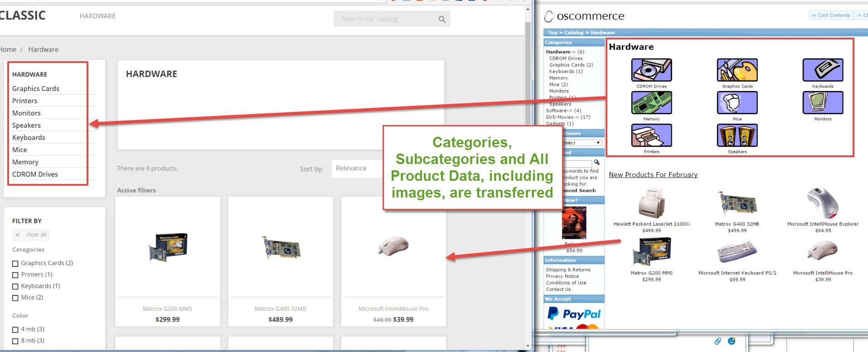The width and height of the screenshot is (868, 352).
Task: Click Home in the Classic breadcrumb
Action: click(x=8, y=49)
